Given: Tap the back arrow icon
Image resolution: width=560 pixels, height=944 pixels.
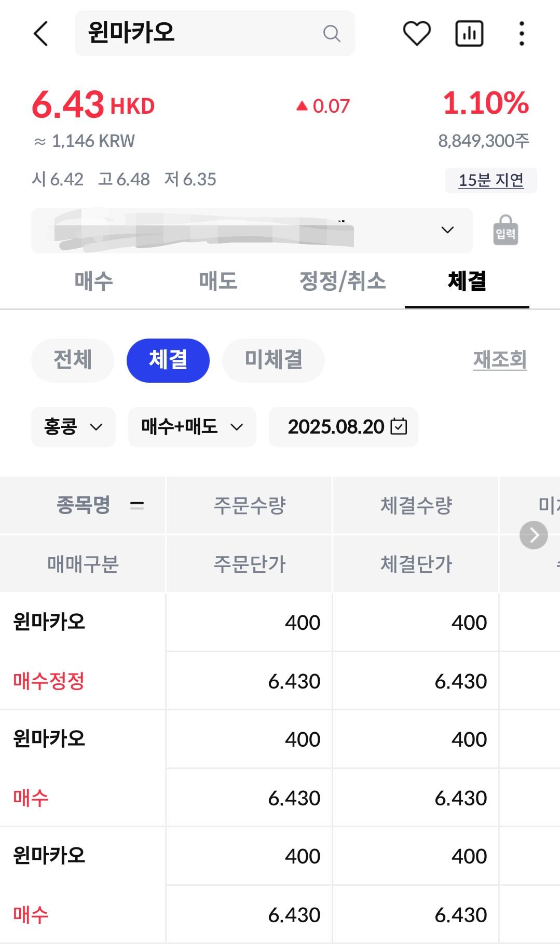Looking at the screenshot, I should (41, 34).
